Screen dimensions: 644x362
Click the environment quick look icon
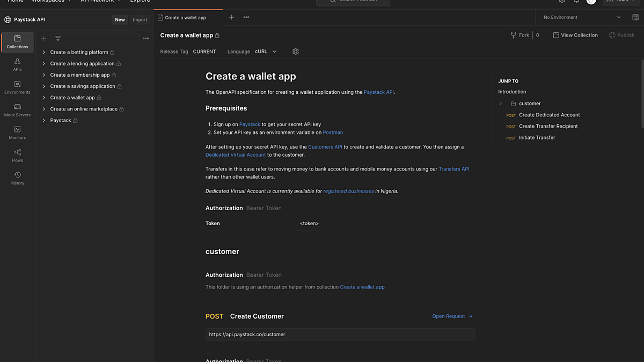tap(635, 17)
